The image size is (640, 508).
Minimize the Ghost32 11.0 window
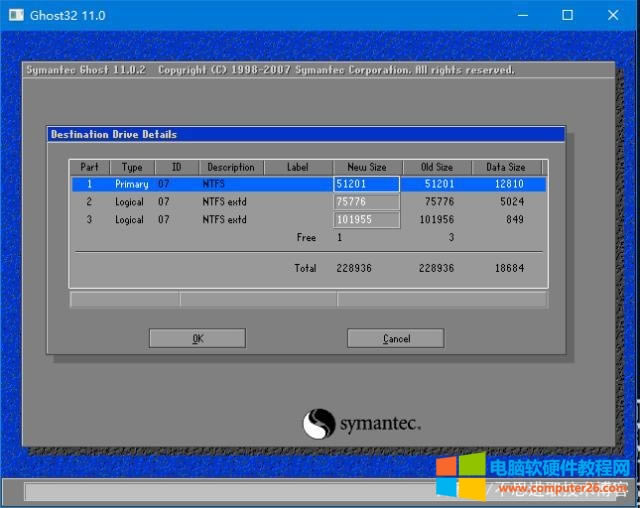[x=523, y=15]
